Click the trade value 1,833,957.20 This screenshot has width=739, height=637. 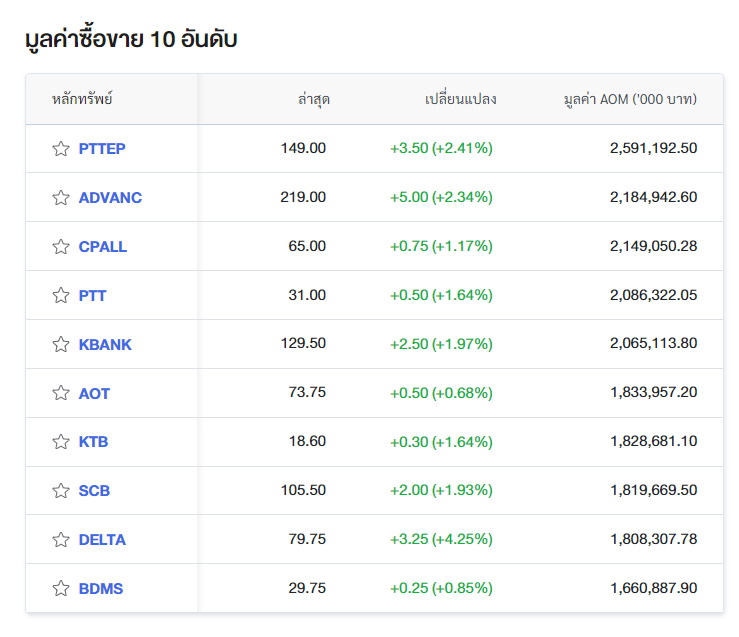654,392
